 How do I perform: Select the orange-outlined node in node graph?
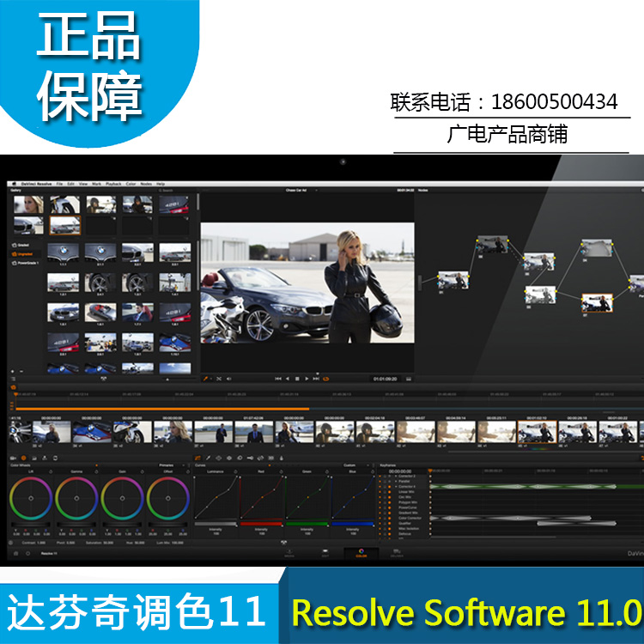(597, 303)
